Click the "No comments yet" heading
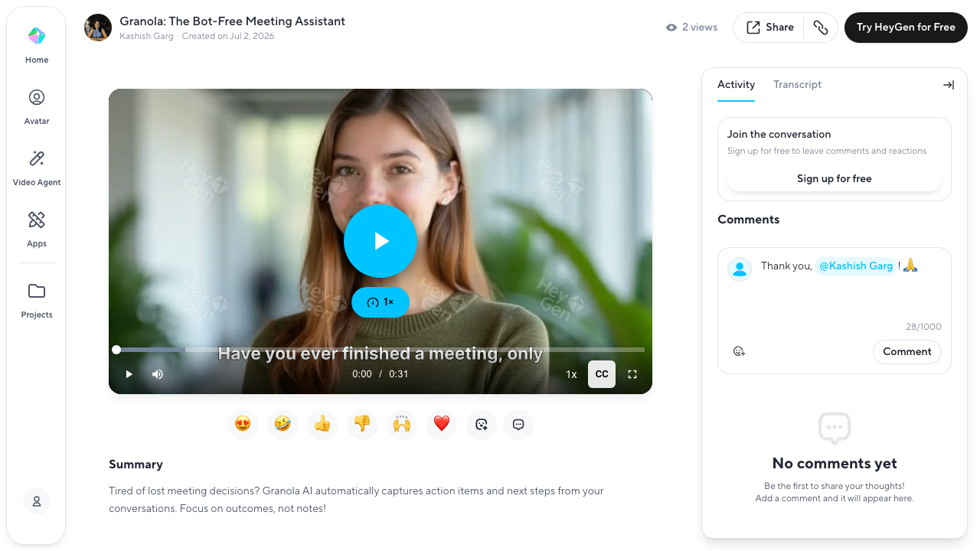The image size is (980, 551). (835, 464)
